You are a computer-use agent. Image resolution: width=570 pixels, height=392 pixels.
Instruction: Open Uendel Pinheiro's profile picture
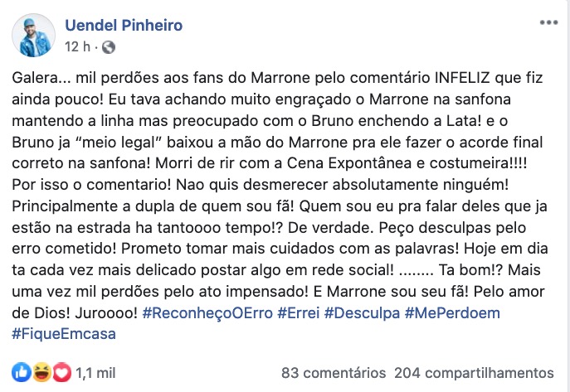32,36
